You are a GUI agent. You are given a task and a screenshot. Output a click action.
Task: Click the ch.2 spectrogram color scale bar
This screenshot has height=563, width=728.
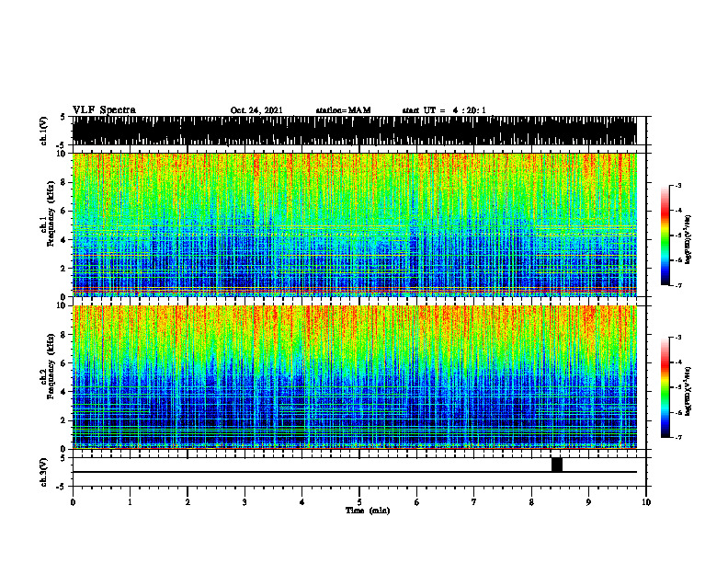coord(665,387)
